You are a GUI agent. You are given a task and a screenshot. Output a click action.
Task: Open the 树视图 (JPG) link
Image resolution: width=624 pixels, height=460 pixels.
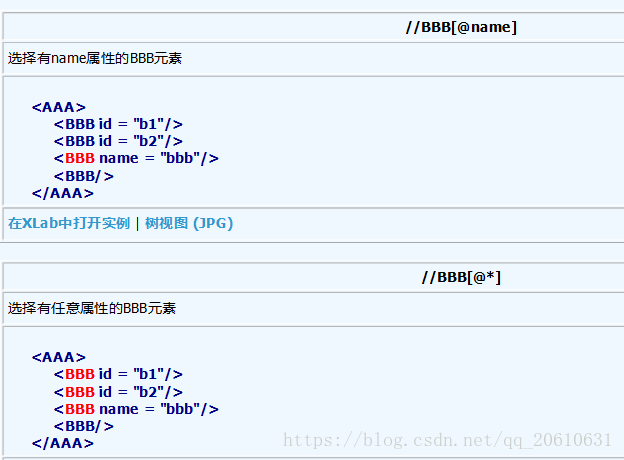(189, 223)
